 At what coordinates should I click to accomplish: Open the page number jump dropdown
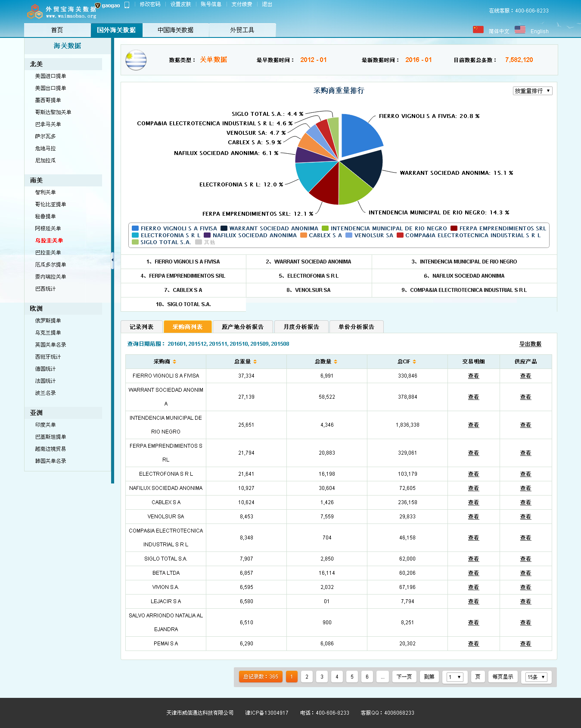tap(455, 677)
